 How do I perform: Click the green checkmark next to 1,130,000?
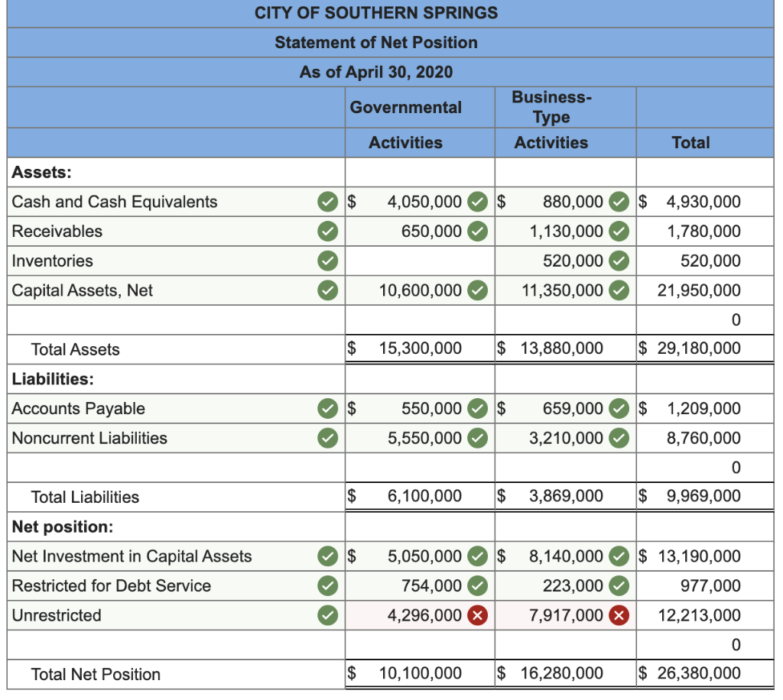pyautogui.click(x=619, y=231)
